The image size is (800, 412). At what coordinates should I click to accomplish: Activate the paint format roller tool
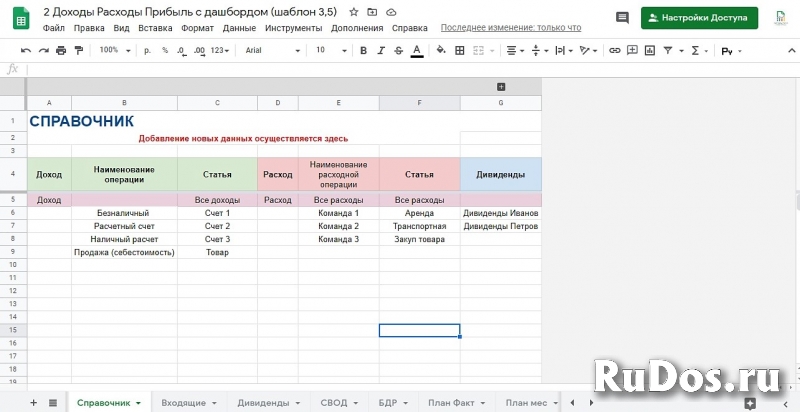tap(78, 50)
